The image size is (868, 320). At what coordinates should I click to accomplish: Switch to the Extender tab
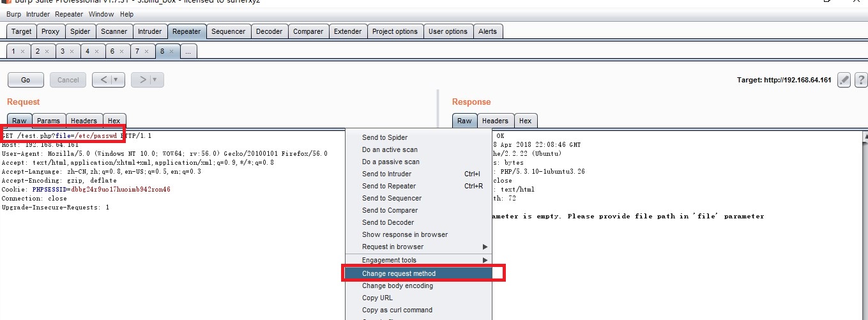(347, 31)
